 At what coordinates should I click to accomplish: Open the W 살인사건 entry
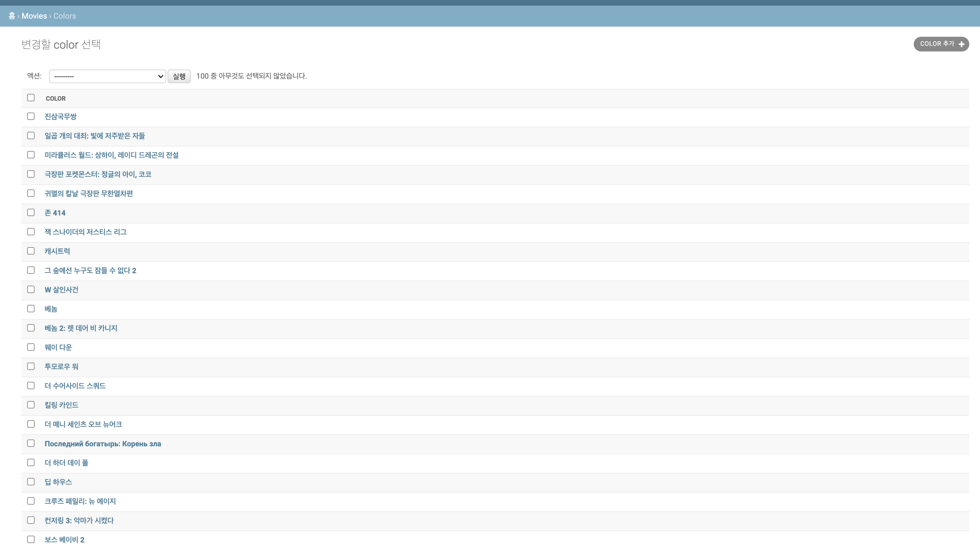tap(61, 290)
